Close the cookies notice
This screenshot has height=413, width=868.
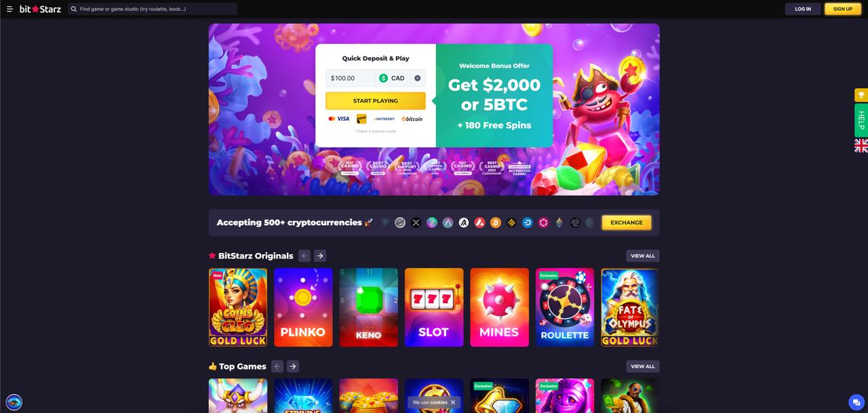tap(453, 402)
